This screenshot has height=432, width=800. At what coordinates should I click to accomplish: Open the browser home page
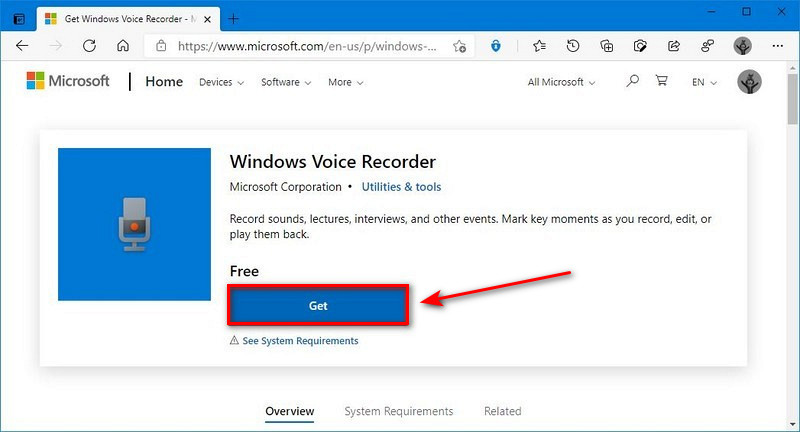[x=123, y=46]
